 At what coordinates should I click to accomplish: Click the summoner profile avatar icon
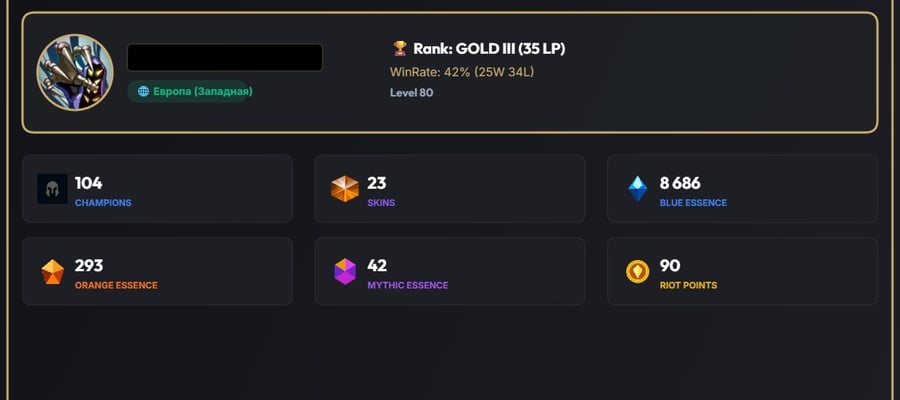click(x=75, y=72)
